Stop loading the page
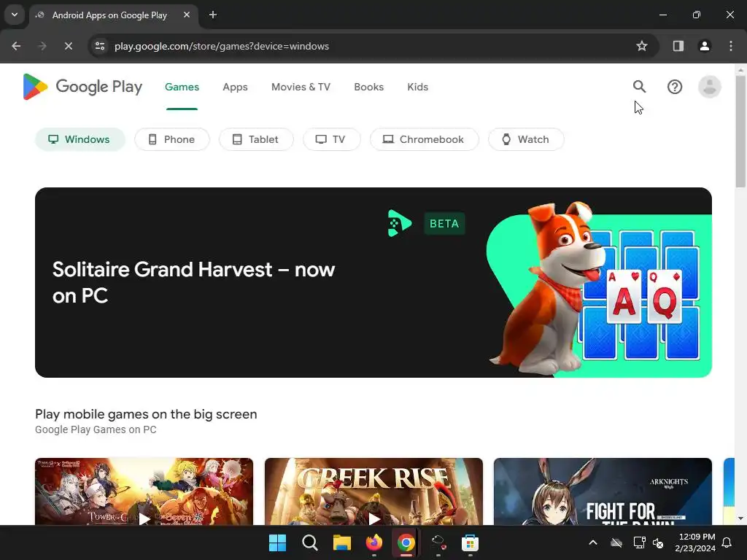 (68, 46)
